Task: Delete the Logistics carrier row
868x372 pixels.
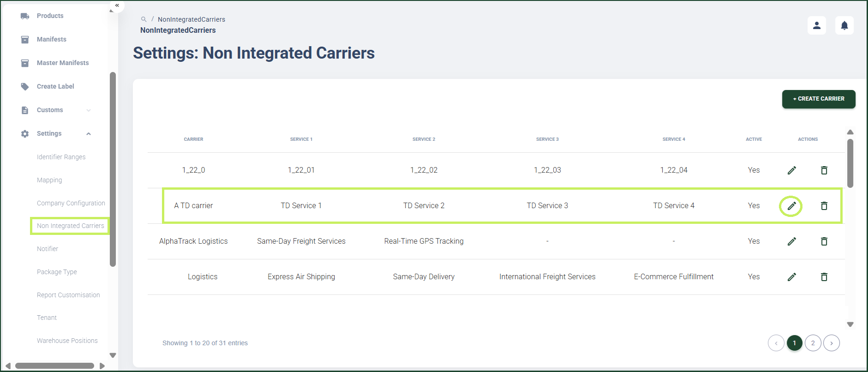Action: click(x=824, y=277)
